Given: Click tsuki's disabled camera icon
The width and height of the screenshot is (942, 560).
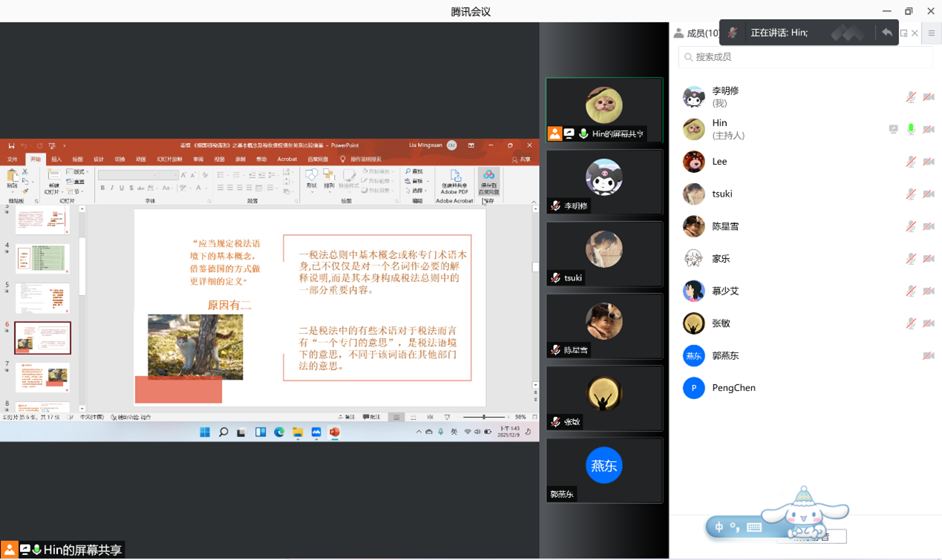Looking at the screenshot, I should [x=929, y=194].
